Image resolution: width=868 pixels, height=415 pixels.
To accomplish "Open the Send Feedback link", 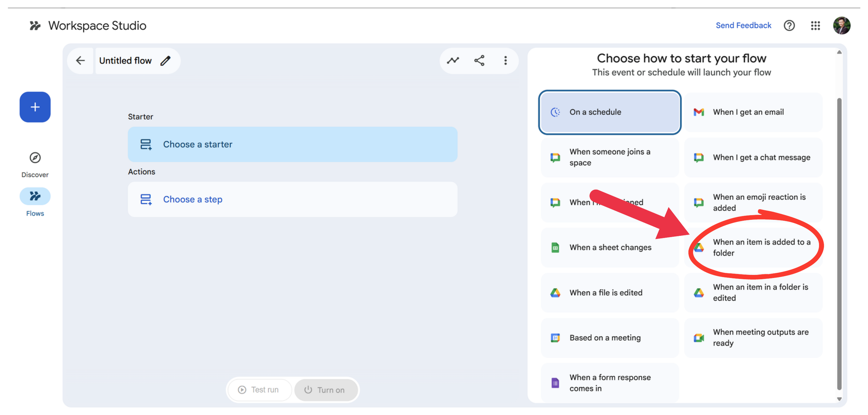I will pyautogui.click(x=743, y=26).
